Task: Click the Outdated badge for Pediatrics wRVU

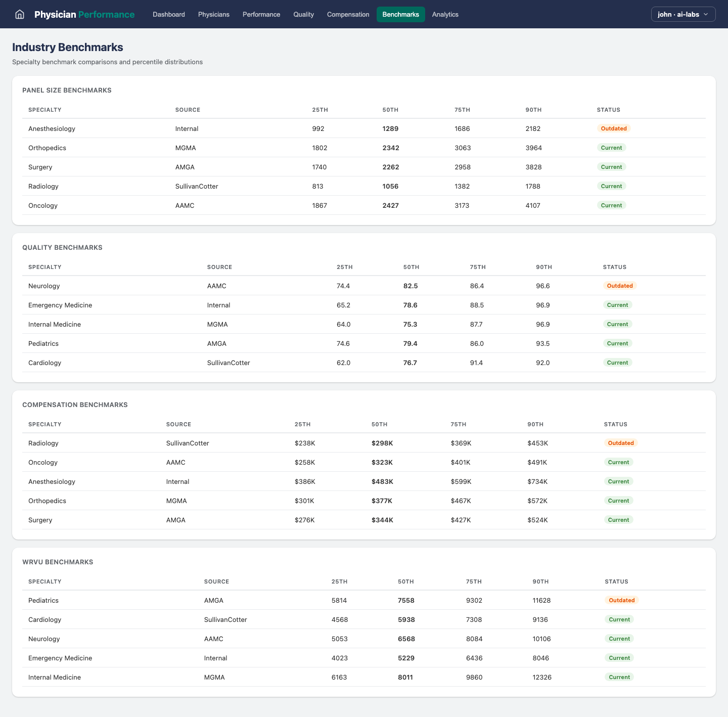Action: (621, 600)
